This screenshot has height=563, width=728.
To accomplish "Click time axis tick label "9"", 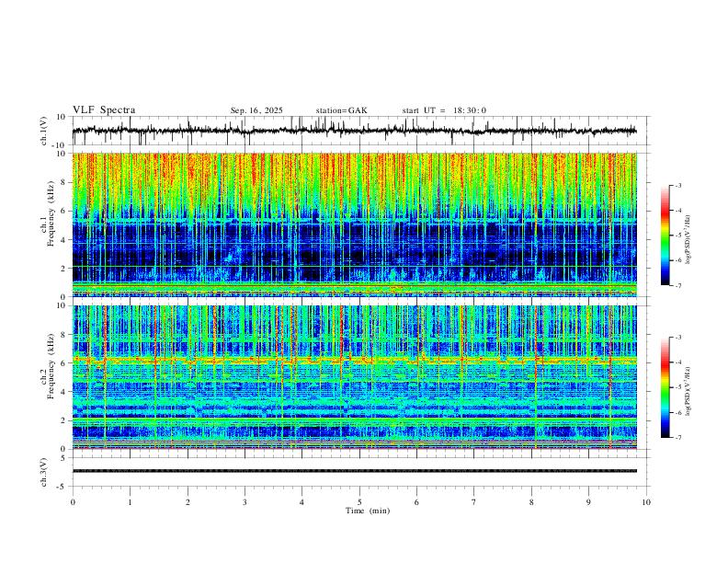I will [x=588, y=502].
